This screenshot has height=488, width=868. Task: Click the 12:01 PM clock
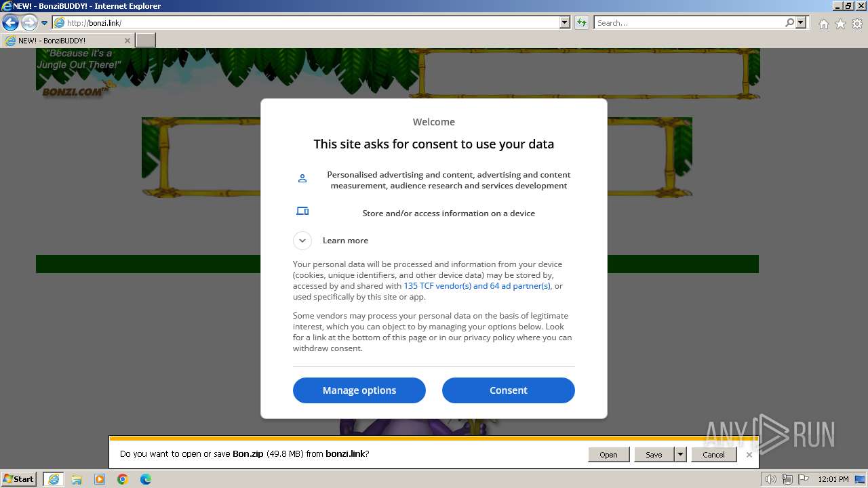click(833, 479)
